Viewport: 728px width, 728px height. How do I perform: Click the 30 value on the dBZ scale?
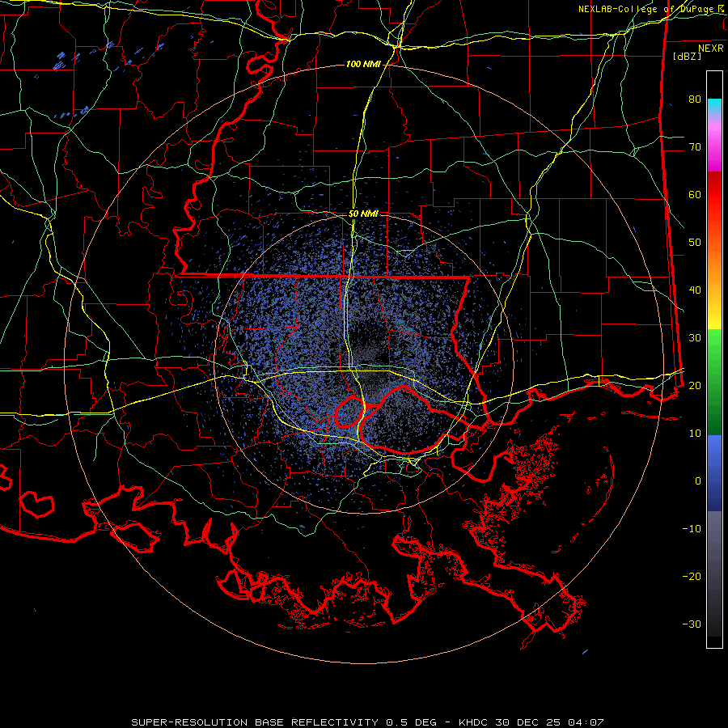(x=695, y=337)
